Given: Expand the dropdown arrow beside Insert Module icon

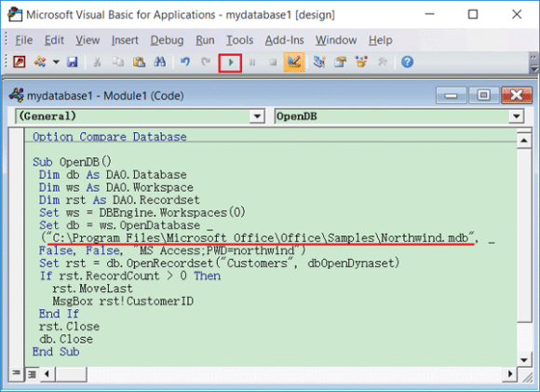Looking at the screenshot, I should 56,62.
